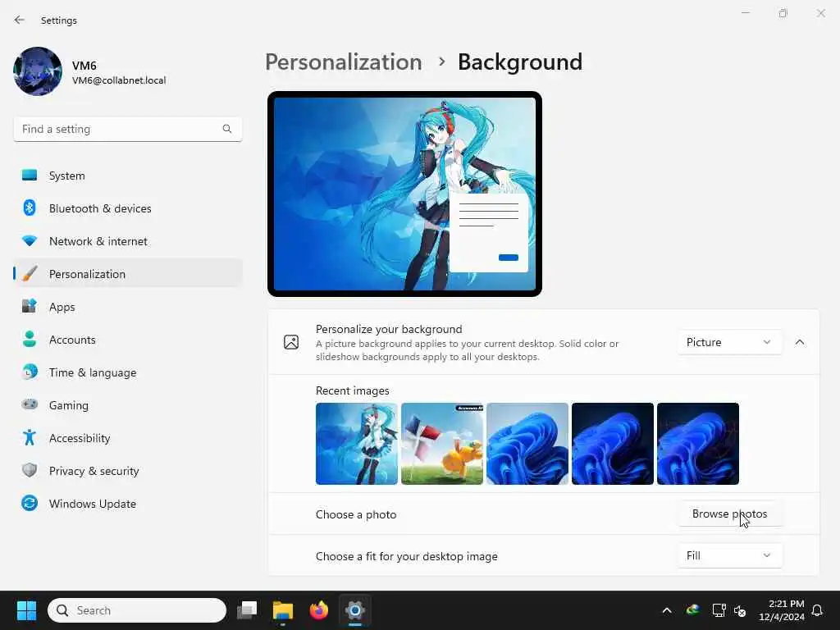
Task: Select the light blue bloom wallpaper
Action: (x=527, y=444)
